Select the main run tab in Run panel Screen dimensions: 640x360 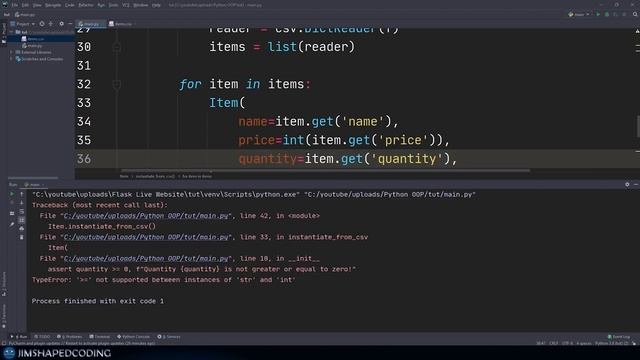[x=34, y=185]
